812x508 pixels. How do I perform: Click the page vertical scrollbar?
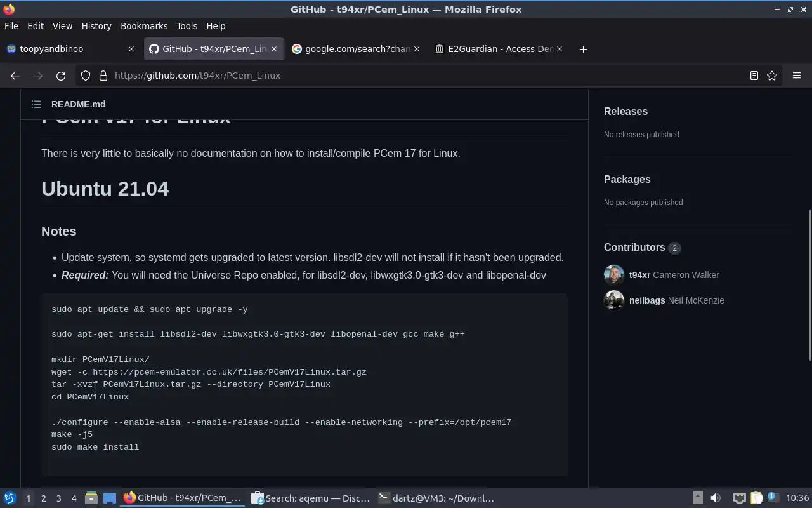[809, 284]
